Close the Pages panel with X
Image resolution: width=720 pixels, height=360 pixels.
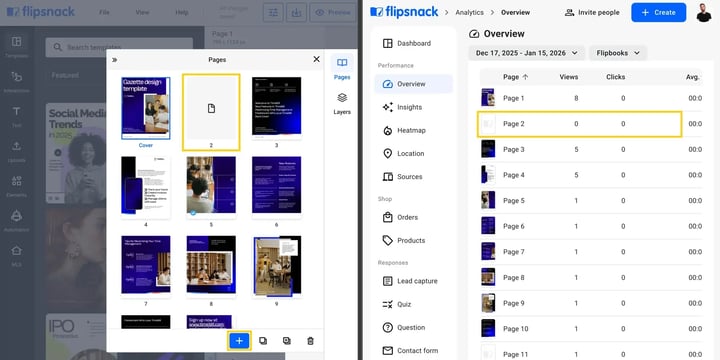pyautogui.click(x=316, y=59)
